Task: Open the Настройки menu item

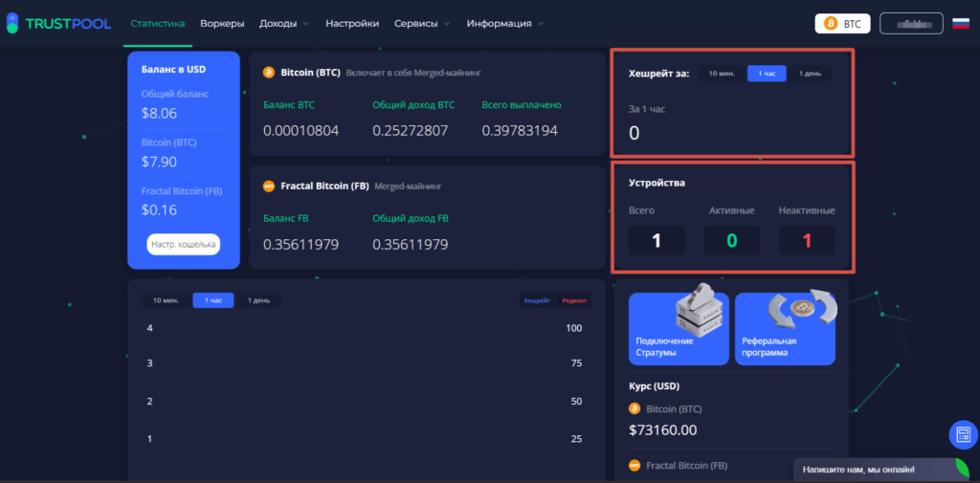Action: 351,23
